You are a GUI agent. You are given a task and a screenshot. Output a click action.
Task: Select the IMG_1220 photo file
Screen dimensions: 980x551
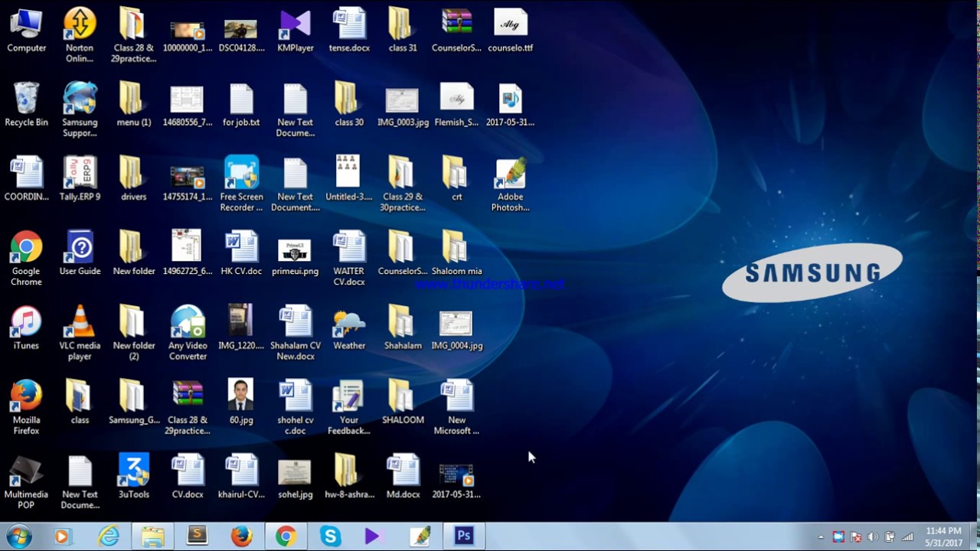241,328
